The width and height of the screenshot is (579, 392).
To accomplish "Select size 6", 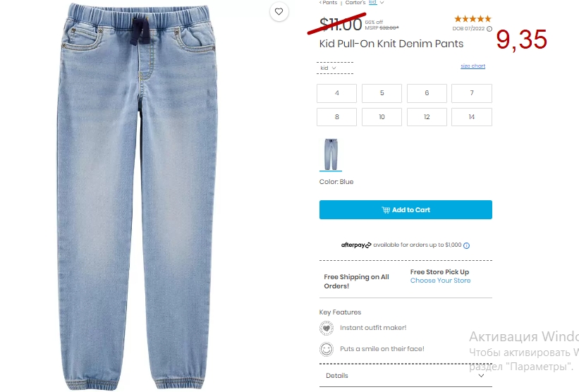I will 427,93.
